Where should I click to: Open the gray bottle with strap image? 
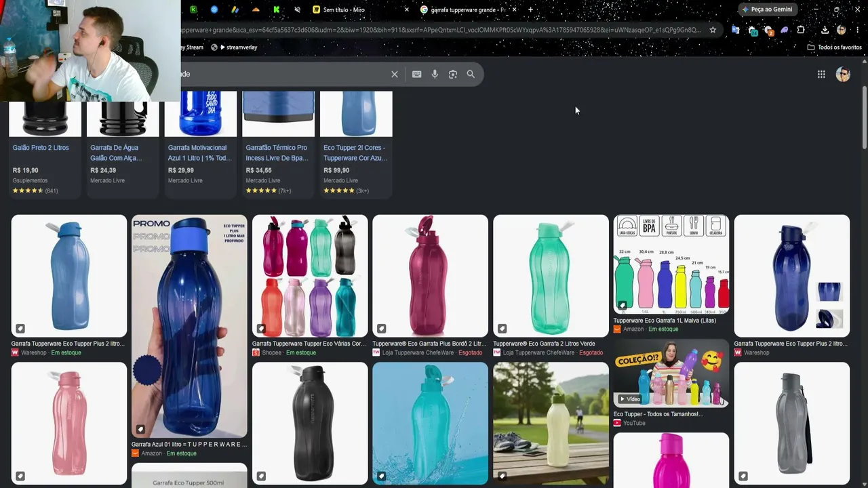coord(791,424)
